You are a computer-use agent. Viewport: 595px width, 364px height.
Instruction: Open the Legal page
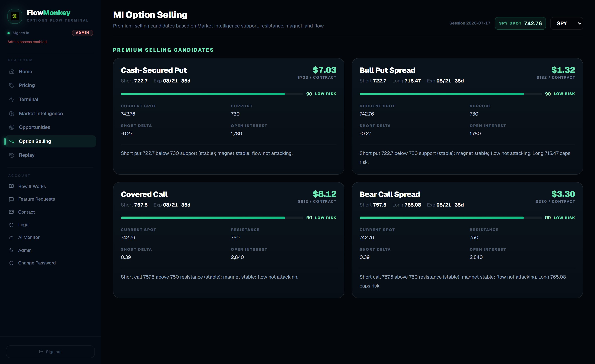[50, 225]
